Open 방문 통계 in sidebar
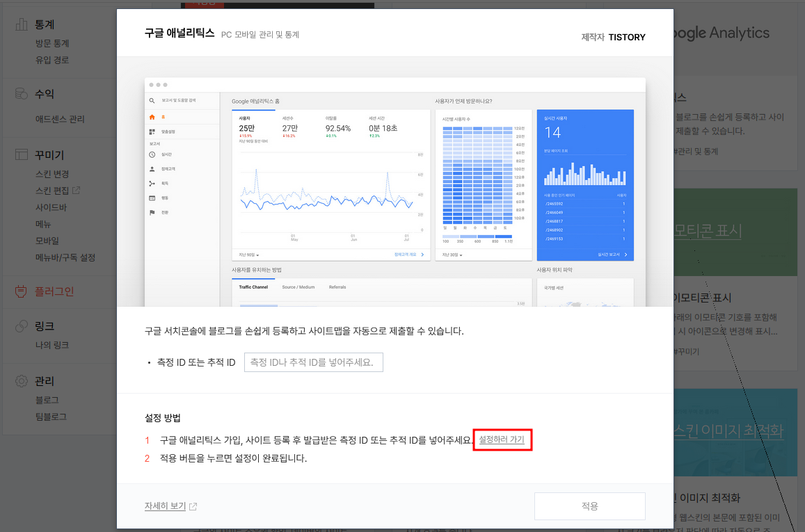This screenshot has height=532, width=805. 52,43
